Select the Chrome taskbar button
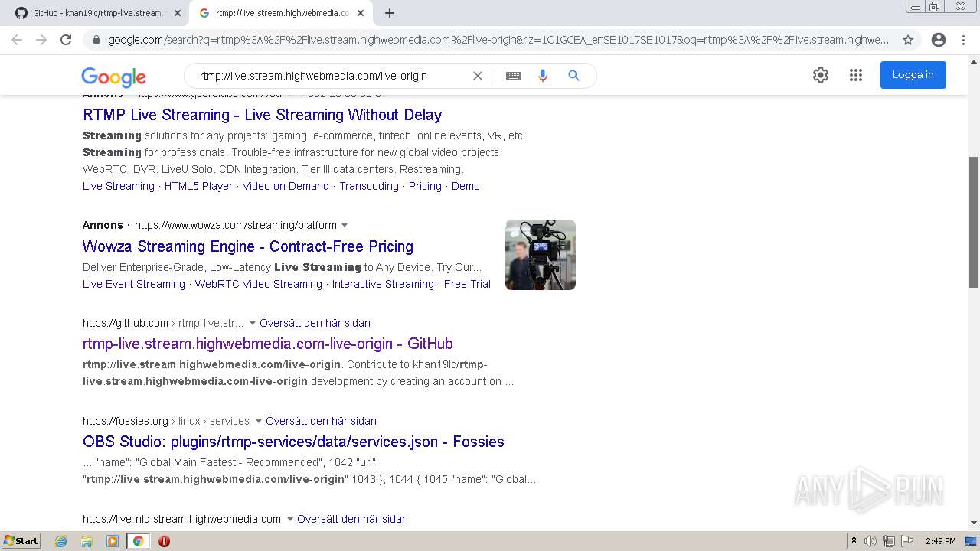 [x=138, y=541]
